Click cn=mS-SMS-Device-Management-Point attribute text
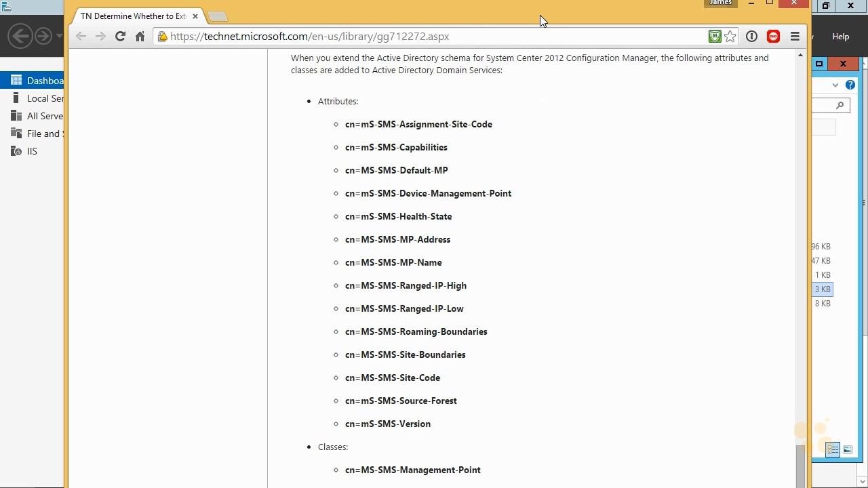868x488 pixels. 428,193
